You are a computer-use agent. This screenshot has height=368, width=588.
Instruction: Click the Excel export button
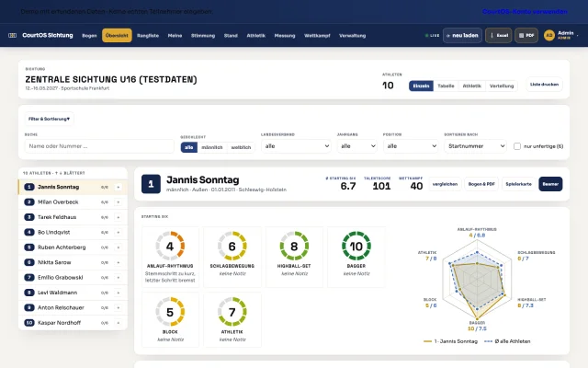(498, 35)
